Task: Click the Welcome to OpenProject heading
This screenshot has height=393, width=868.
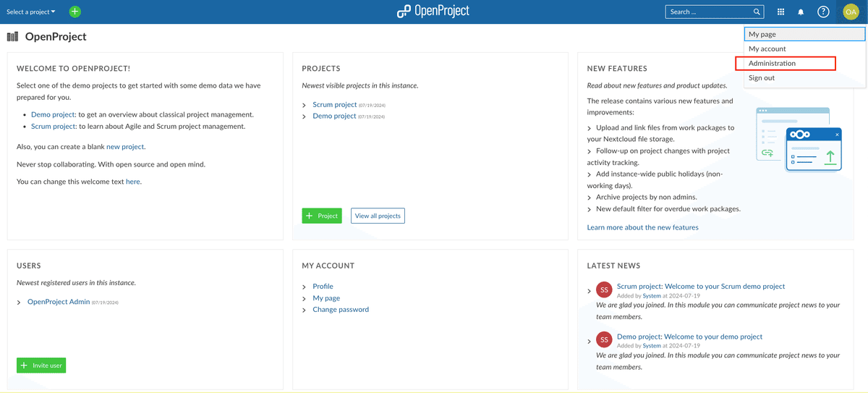Action: pyautogui.click(x=74, y=69)
